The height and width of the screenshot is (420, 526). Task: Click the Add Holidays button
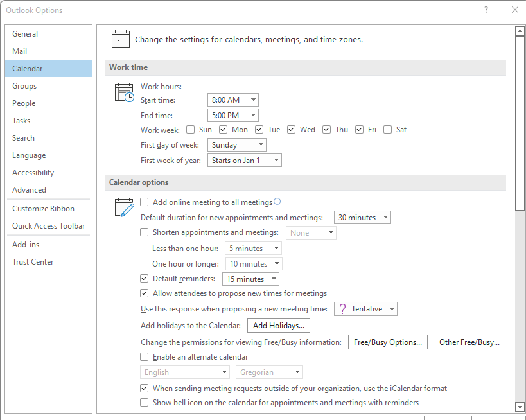point(279,326)
